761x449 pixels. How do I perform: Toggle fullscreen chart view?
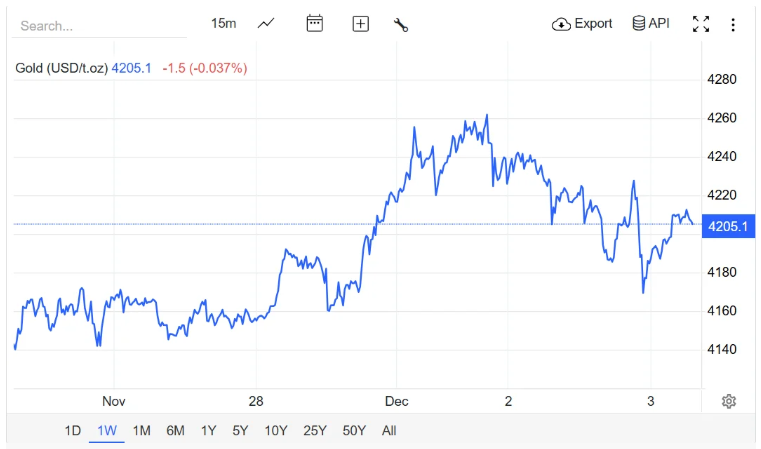(701, 24)
